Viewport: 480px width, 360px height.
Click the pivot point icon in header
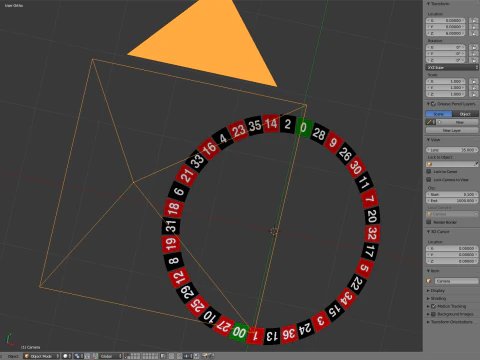77,356
